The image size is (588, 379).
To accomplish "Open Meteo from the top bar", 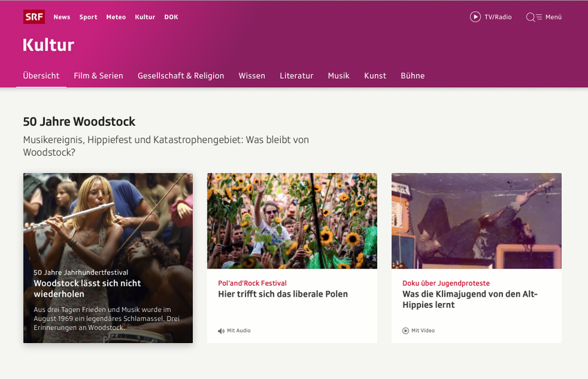I will pyautogui.click(x=116, y=17).
